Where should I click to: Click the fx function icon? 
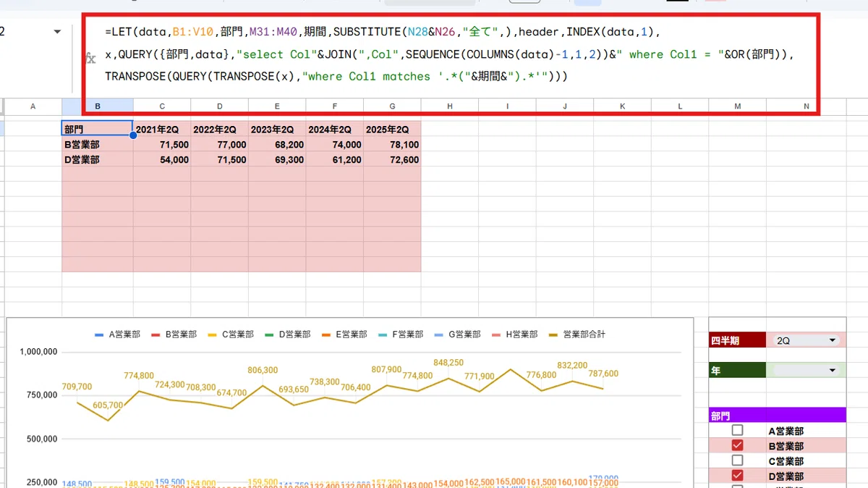coord(90,58)
